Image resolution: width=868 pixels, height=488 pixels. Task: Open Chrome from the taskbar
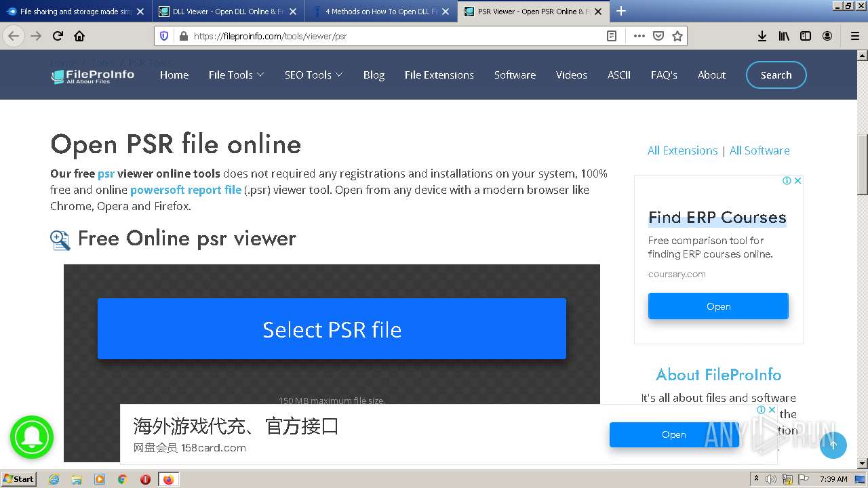coord(122,479)
